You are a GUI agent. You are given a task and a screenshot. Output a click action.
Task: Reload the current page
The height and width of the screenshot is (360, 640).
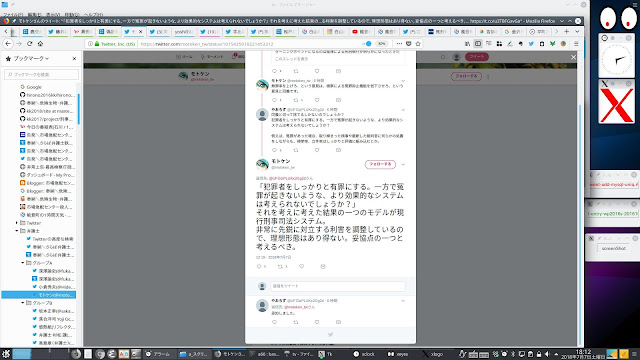(29, 44)
